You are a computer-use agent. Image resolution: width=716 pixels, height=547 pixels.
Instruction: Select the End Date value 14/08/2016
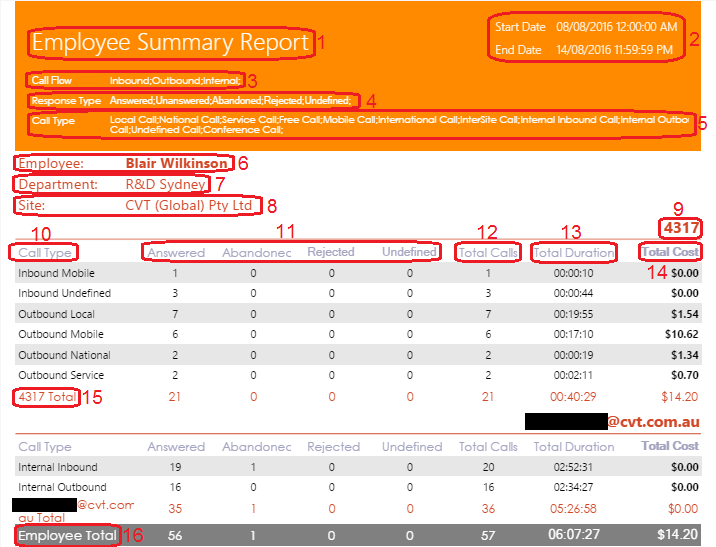click(584, 50)
